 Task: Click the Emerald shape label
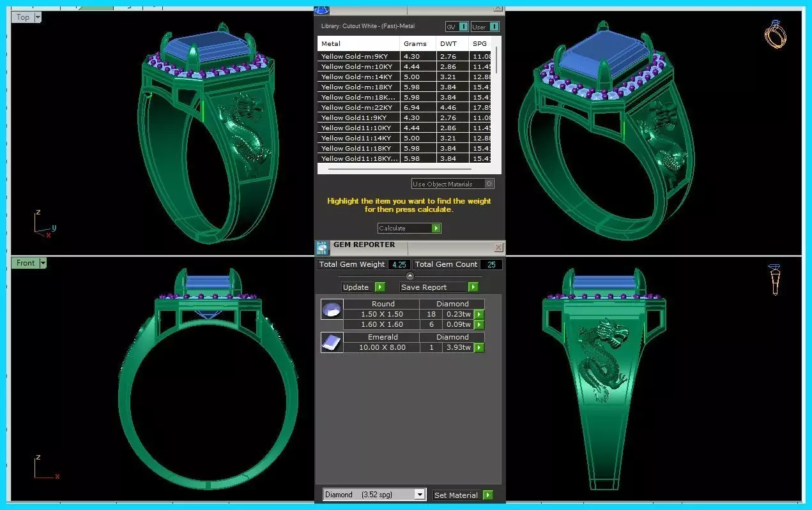[383, 337]
